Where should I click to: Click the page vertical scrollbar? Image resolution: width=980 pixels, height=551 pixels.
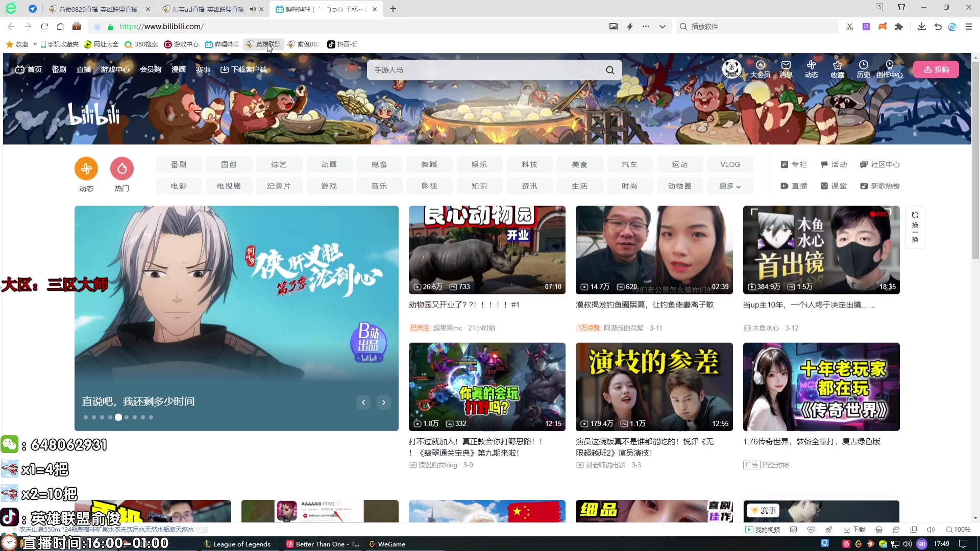(x=975, y=161)
